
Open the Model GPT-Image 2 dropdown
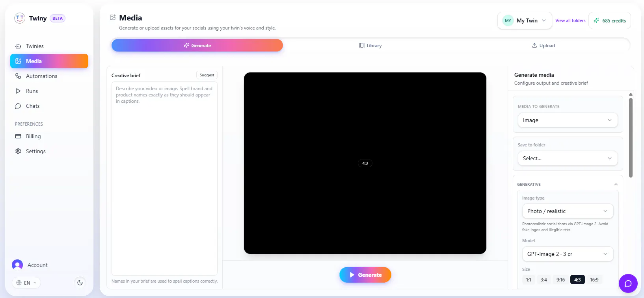click(x=568, y=254)
